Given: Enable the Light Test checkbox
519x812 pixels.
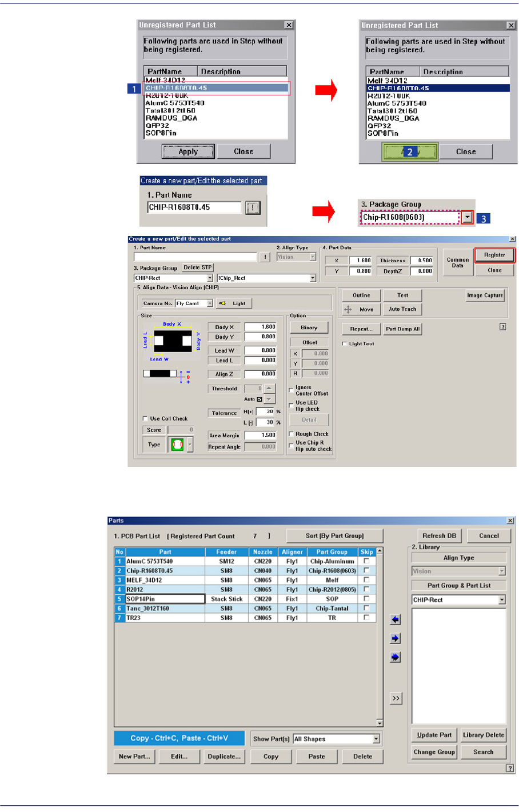Looking at the screenshot, I should pos(344,344).
